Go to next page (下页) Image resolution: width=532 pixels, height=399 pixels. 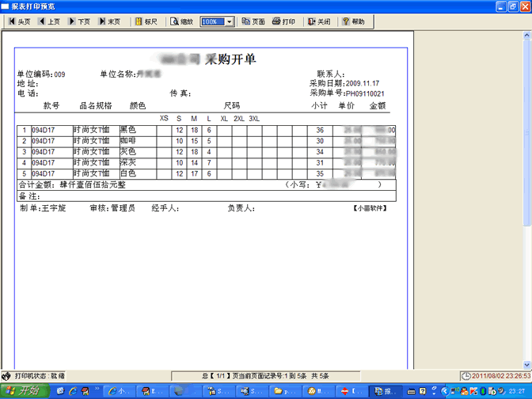click(79, 21)
